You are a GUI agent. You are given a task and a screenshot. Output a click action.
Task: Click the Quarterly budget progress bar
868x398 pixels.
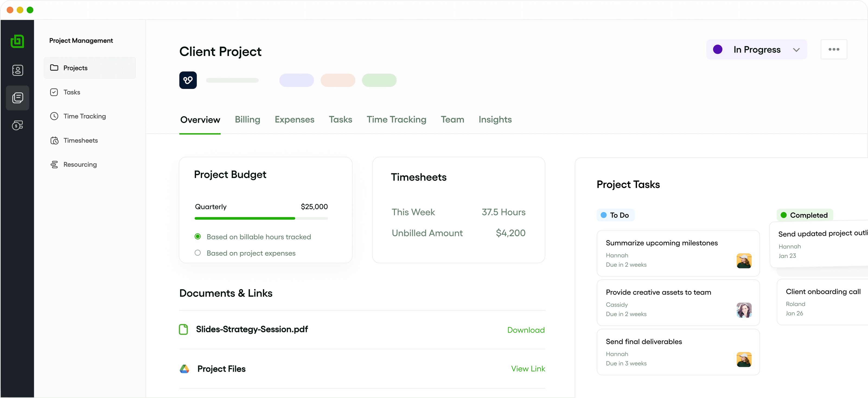261,218
